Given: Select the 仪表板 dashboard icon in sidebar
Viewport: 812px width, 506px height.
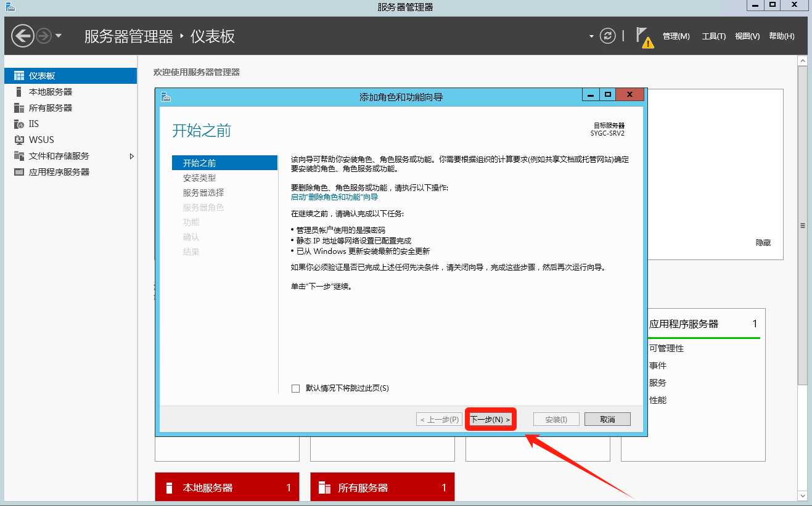Looking at the screenshot, I should (x=18, y=76).
